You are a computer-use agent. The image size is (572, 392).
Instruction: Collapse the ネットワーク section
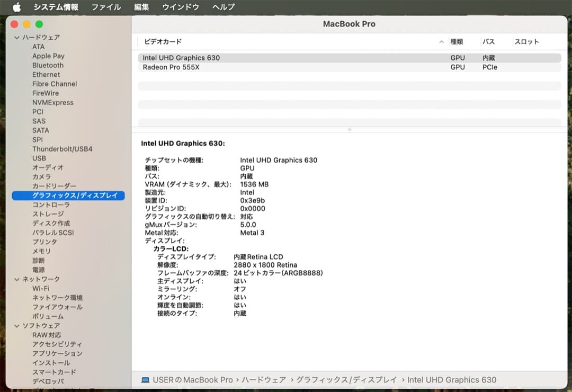click(x=17, y=279)
